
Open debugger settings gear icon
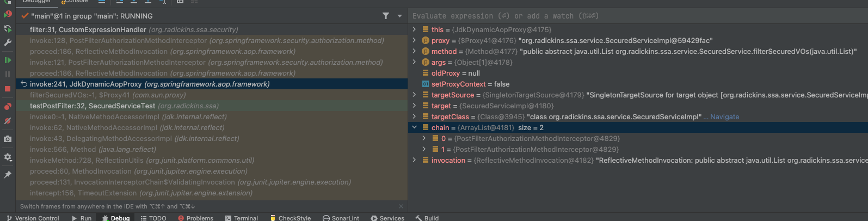8,157
